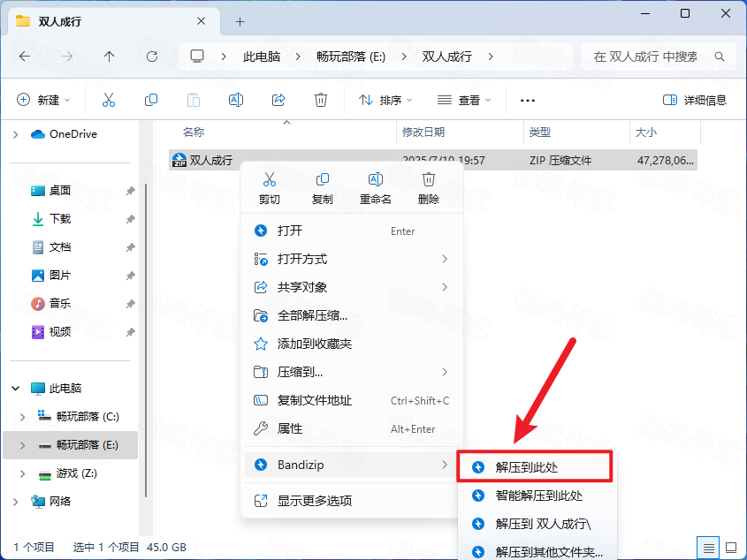
Task: Click the search magnifier icon
Action: pos(720,57)
